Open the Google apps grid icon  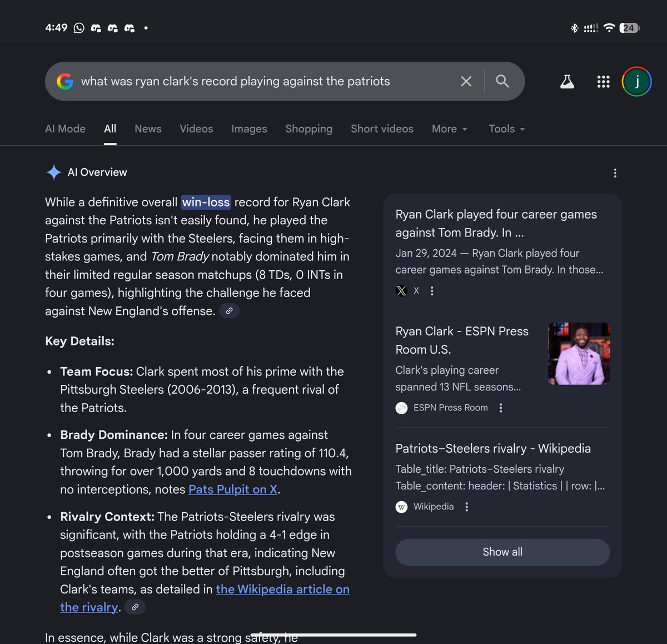tap(604, 82)
